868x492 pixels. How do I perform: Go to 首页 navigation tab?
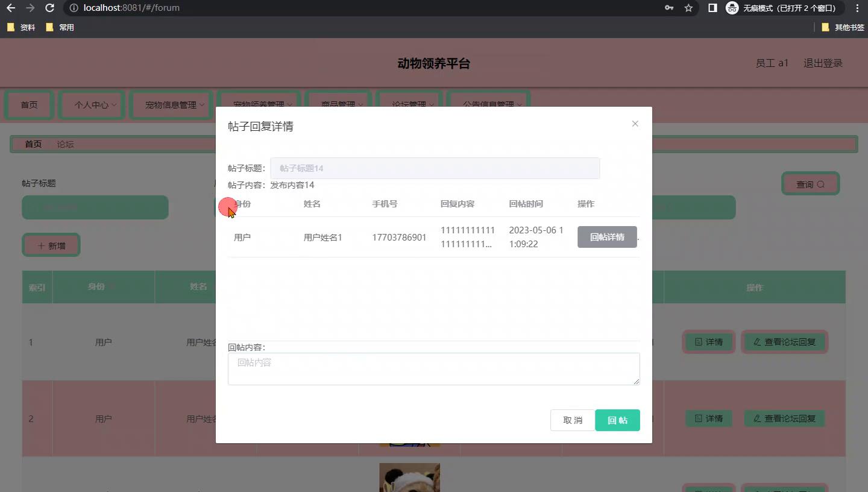point(29,105)
